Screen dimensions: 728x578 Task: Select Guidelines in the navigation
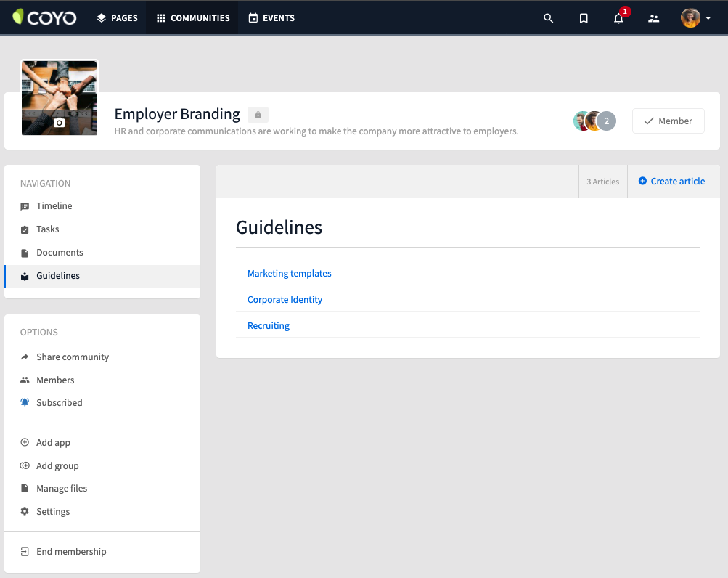pyautogui.click(x=102, y=276)
